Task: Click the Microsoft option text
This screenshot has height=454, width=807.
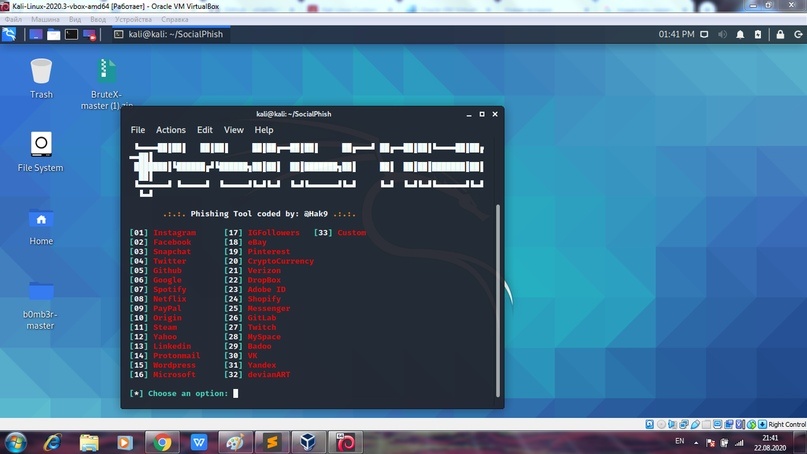Action: point(174,375)
